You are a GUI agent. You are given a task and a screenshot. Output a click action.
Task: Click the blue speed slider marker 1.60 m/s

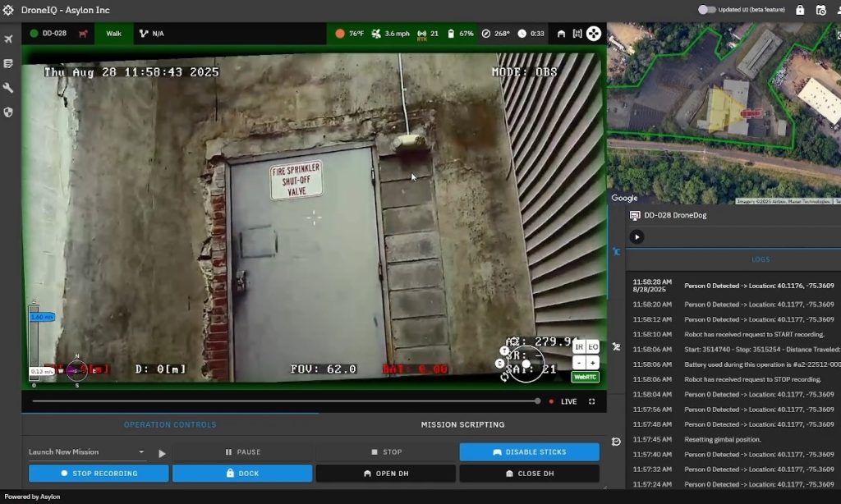coord(43,317)
